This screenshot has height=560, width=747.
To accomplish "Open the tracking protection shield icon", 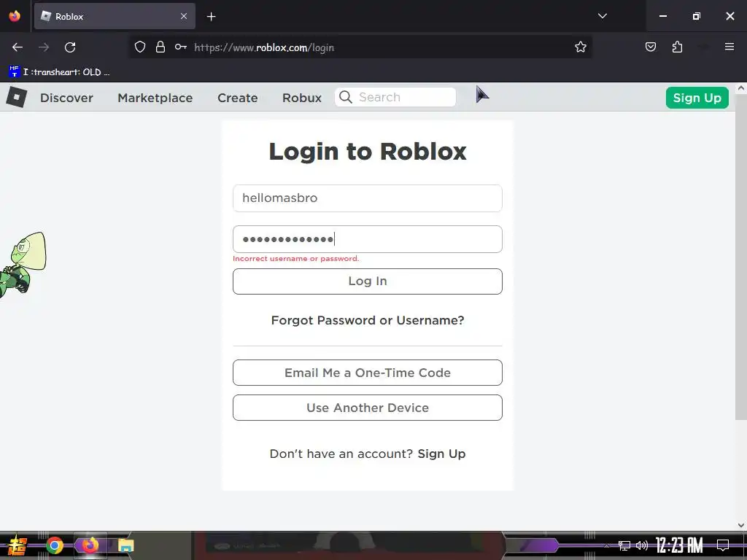I will coord(139,47).
